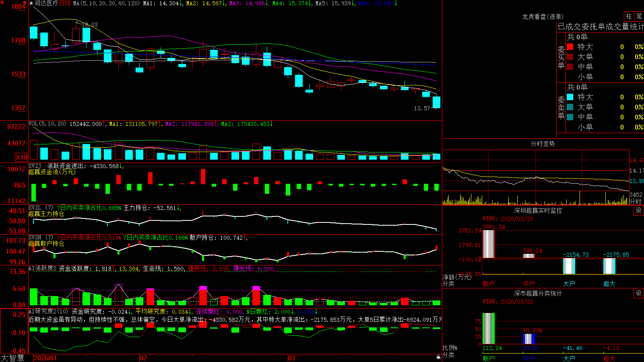Click the -4.10 超大 ratio value
This screenshot has height=362, width=644.
(x=611, y=348)
